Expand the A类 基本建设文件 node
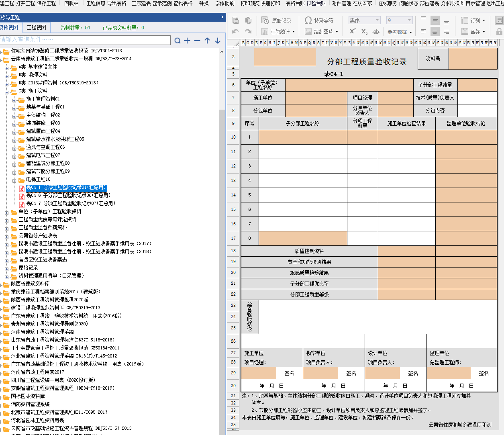504x435 pixels. 7,68
